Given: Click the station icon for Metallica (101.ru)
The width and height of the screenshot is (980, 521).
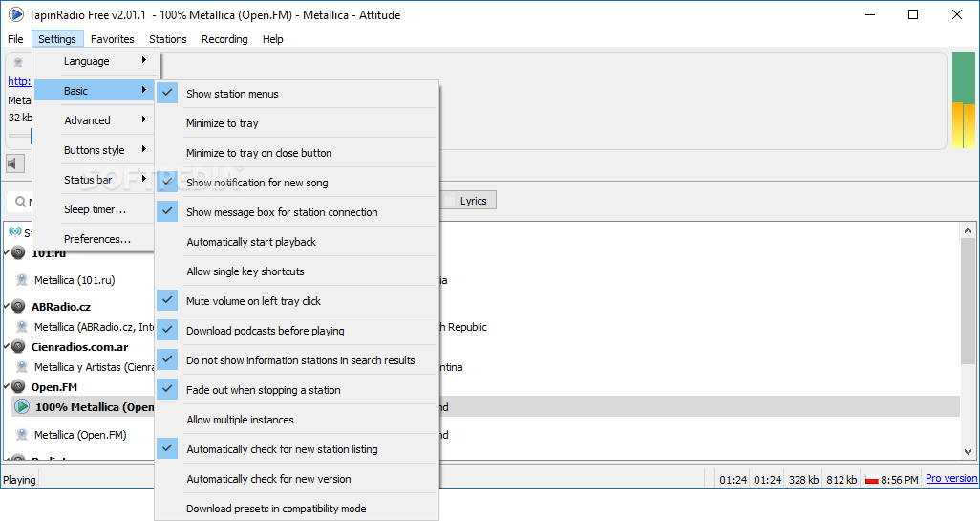Looking at the screenshot, I should (22, 279).
